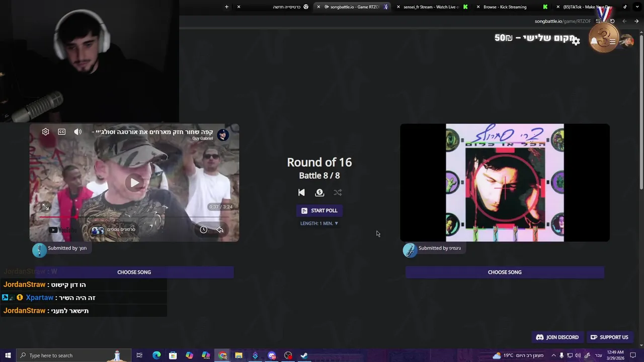
Task: Open songbattle settings gear icon
Action: [576, 41]
